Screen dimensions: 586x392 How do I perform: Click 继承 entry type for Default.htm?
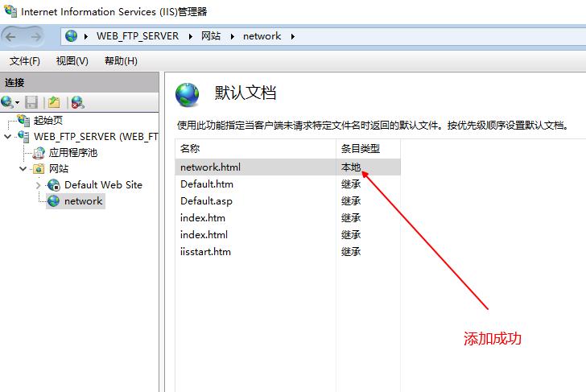351,184
